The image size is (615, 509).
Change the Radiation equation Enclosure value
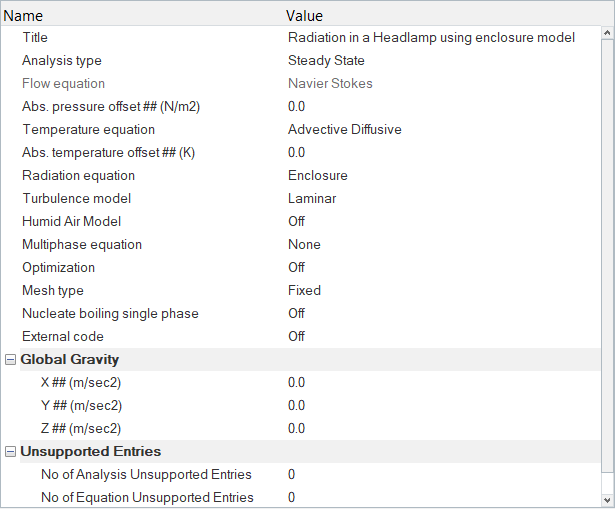317,176
